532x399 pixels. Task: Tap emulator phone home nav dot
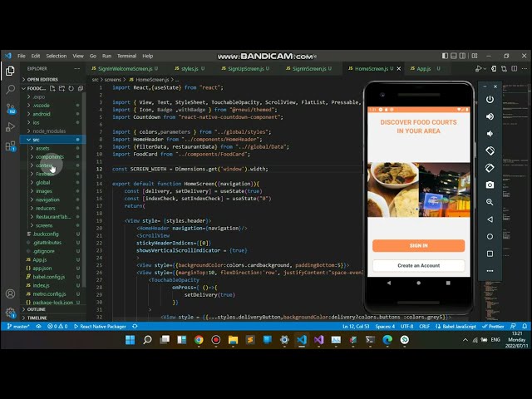tap(418, 283)
